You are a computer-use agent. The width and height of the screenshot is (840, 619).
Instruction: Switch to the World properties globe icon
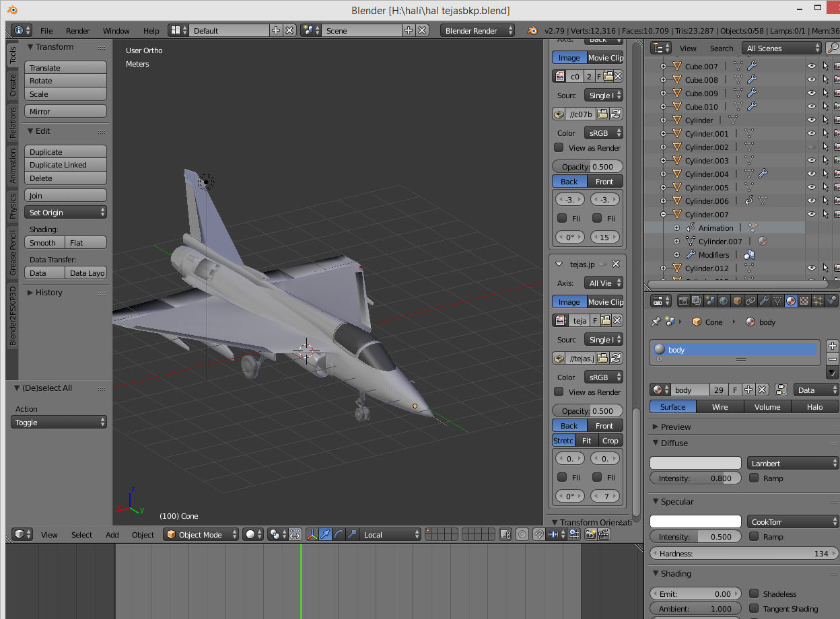click(724, 301)
